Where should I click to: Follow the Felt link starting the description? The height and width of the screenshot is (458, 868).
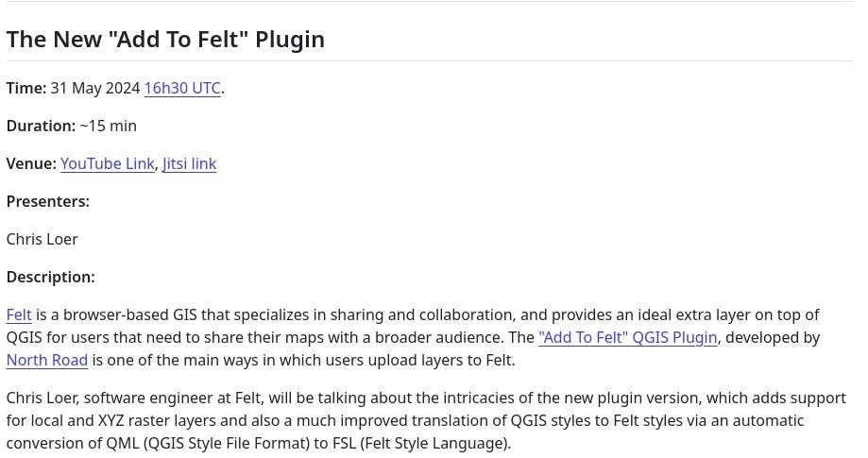[19, 314]
